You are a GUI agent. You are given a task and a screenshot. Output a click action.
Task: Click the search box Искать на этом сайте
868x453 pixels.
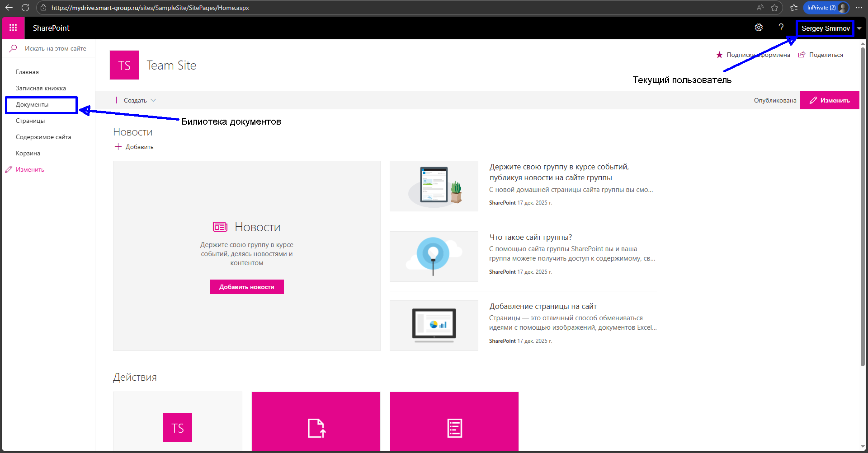point(55,48)
